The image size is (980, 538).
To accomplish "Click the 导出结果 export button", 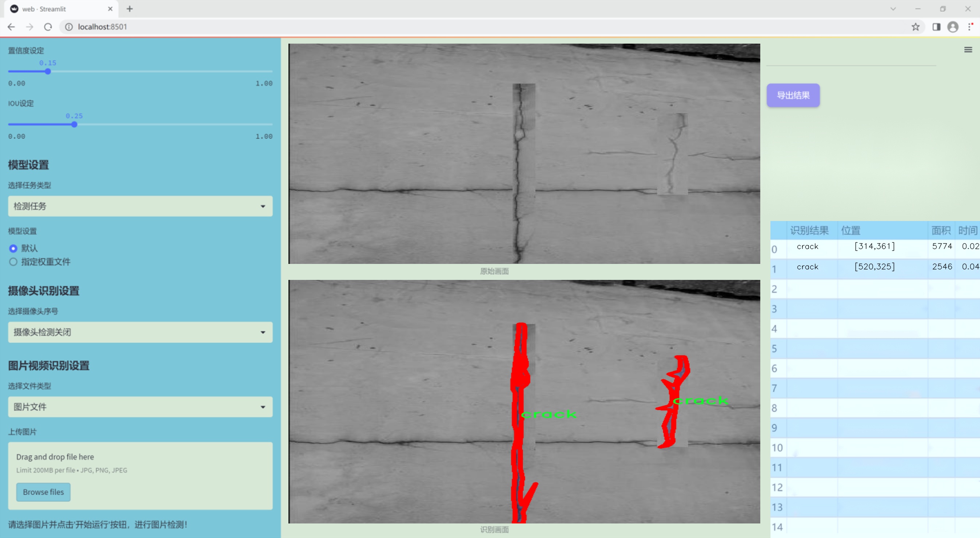I will pyautogui.click(x=793, y=95).
